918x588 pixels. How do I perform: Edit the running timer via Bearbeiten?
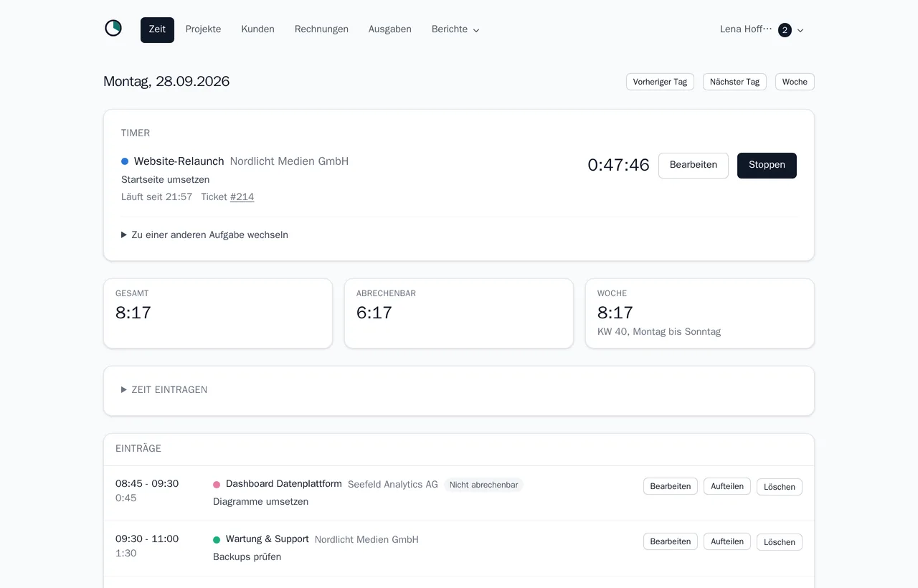coord(694,166)
